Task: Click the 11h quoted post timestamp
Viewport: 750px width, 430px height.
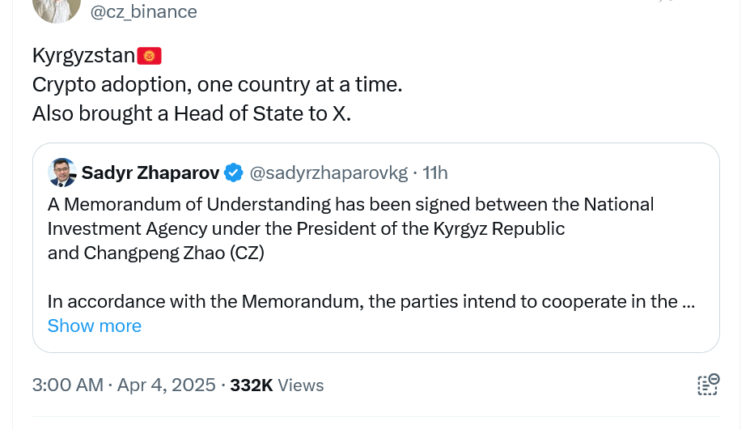Action: click(435, 173)
